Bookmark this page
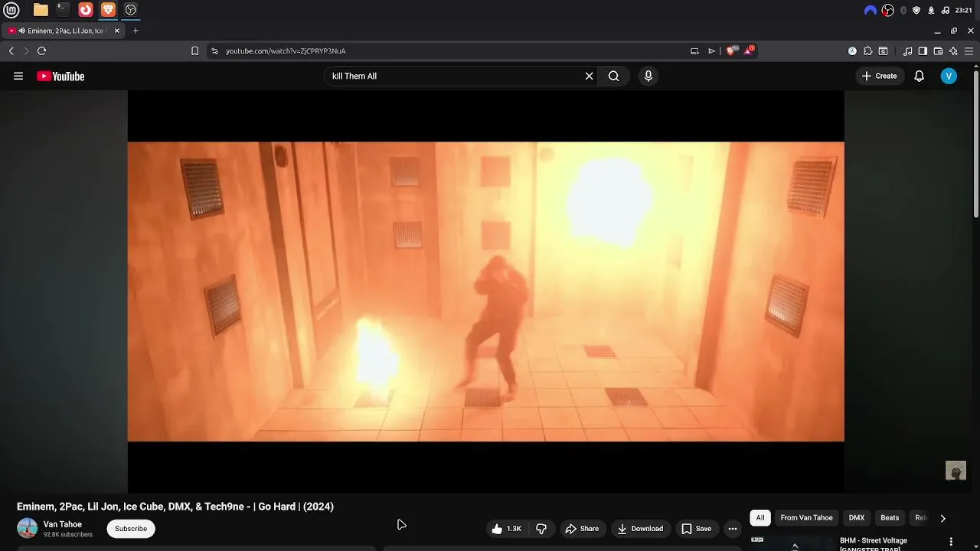980x551 pixels. (x=194, y=51)
